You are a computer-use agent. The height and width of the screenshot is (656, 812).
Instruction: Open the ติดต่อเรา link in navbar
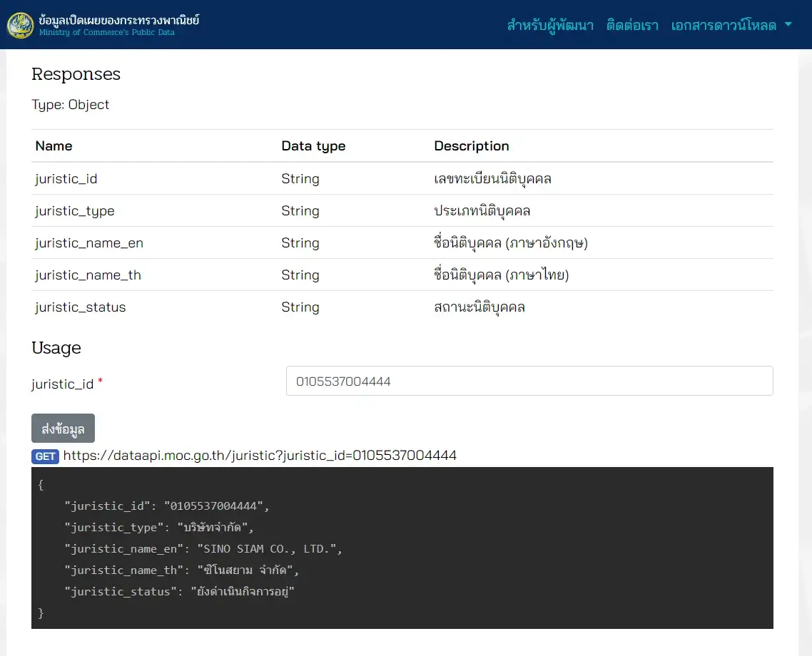pyautogui.click(x=632, y=25)
